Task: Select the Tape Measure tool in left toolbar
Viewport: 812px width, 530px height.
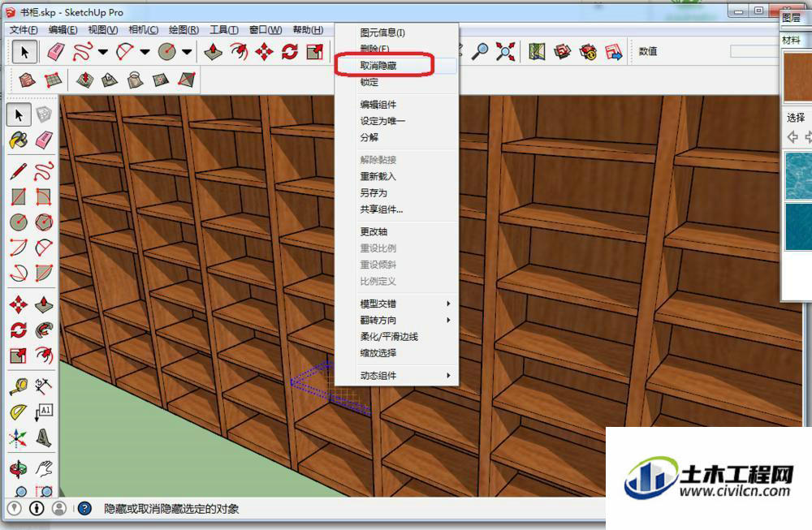Action: click(x=19, y=386)
